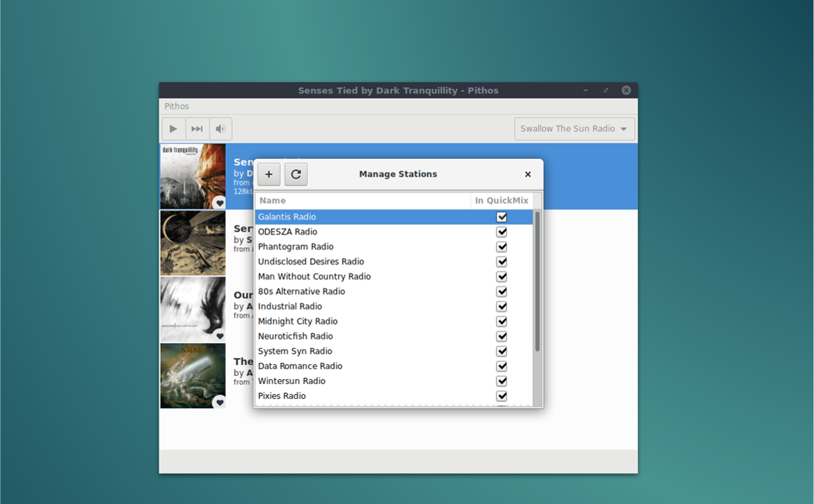
Task: Select System Syn Radio row
Action: click(x=394, y=351)
